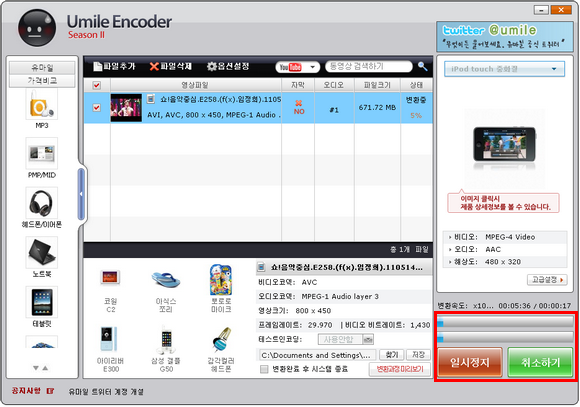The width and height of the screenshot is (580, 407).
Task: Click the red NO subtitle mark
Action: (299, 107)
